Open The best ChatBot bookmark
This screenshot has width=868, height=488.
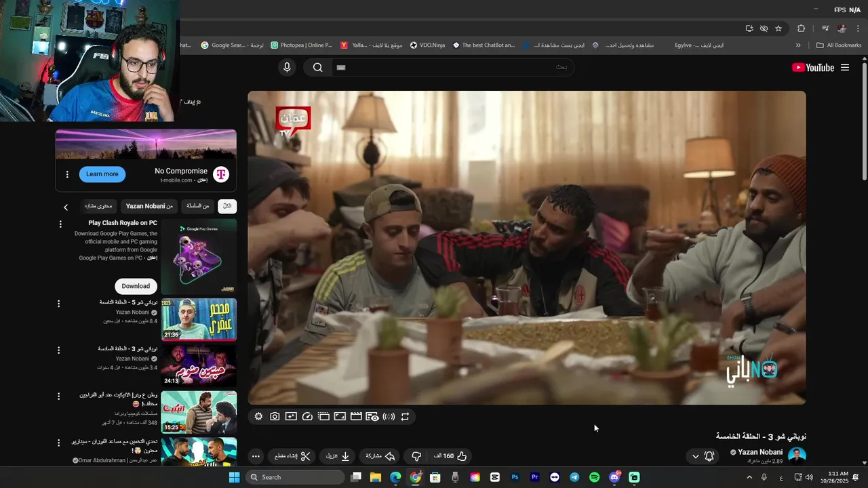pos(484,45)
